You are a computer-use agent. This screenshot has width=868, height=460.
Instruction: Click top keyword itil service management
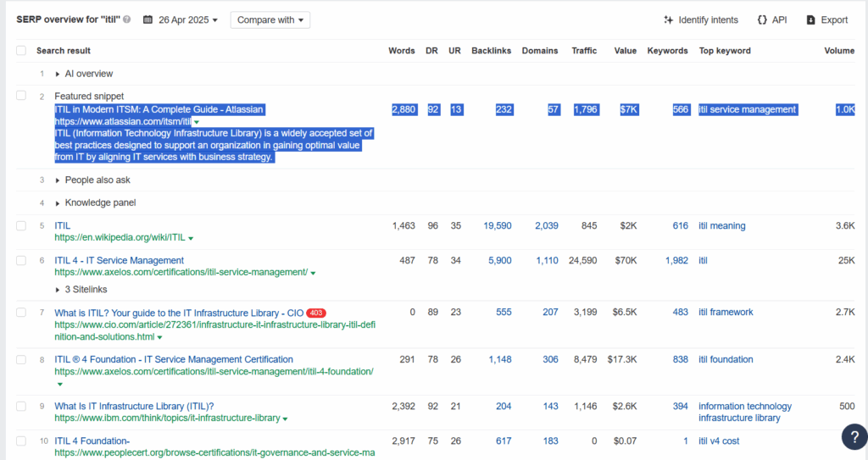(748, 109)
